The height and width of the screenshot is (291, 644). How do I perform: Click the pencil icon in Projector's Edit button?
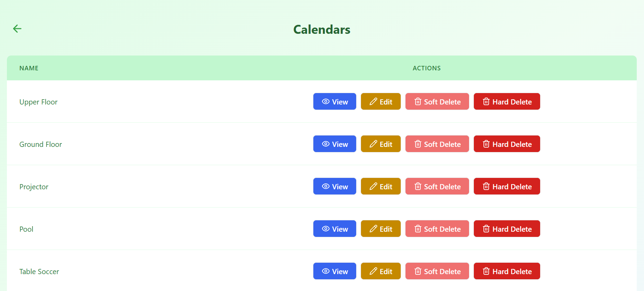[373, 186]
